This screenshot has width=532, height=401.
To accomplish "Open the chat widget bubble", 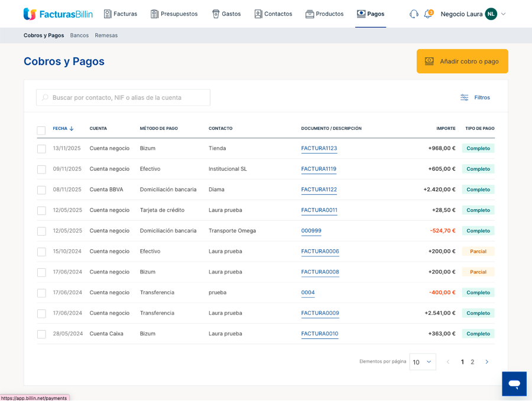I will pos(514,384).
